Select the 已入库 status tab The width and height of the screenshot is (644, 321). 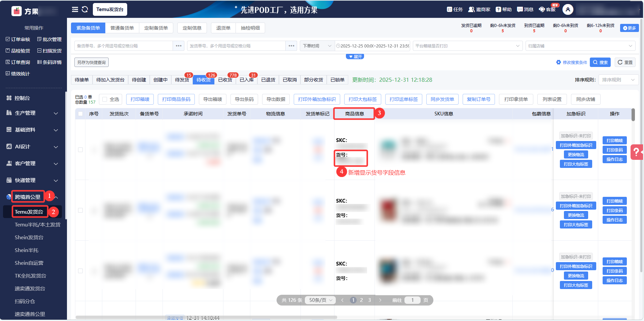(x=247, y=80)
